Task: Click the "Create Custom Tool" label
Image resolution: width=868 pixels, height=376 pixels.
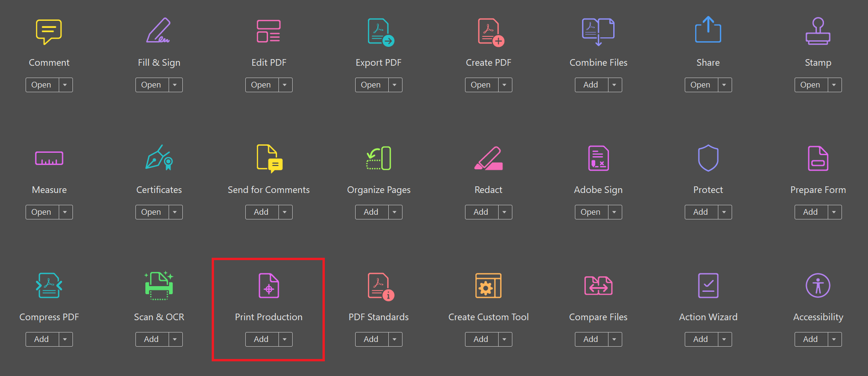Action: [488, 317]
